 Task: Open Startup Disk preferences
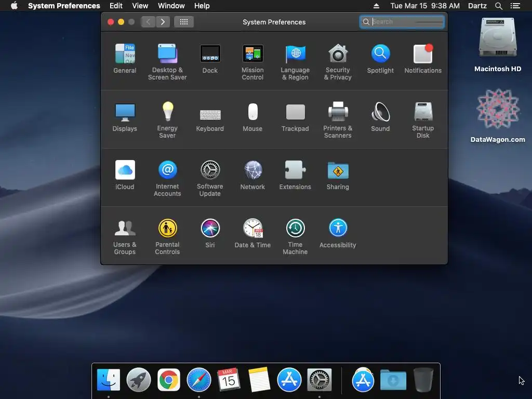tap(423, 120)
